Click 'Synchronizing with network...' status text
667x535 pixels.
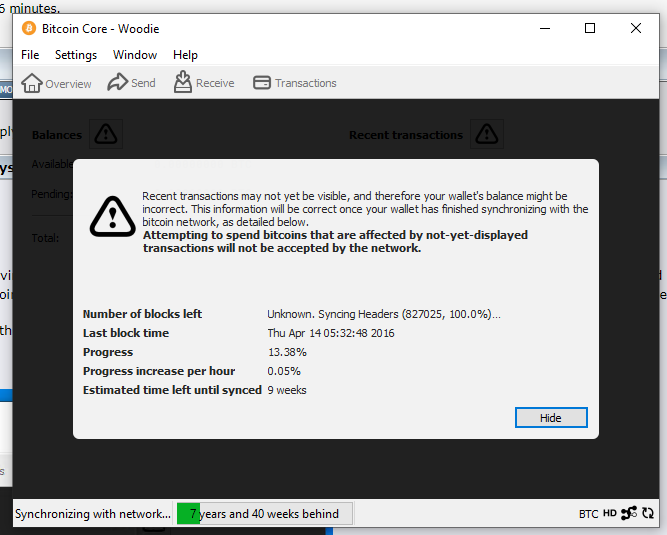(93, 514)
